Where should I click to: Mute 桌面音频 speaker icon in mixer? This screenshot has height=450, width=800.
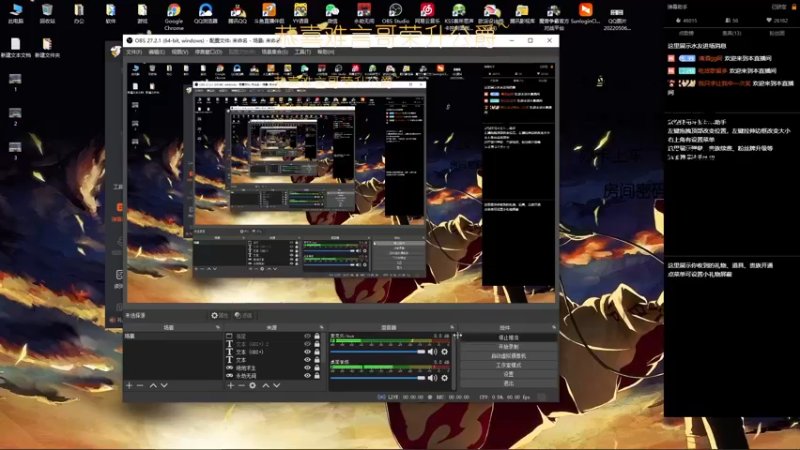click(x=433, y=378)
